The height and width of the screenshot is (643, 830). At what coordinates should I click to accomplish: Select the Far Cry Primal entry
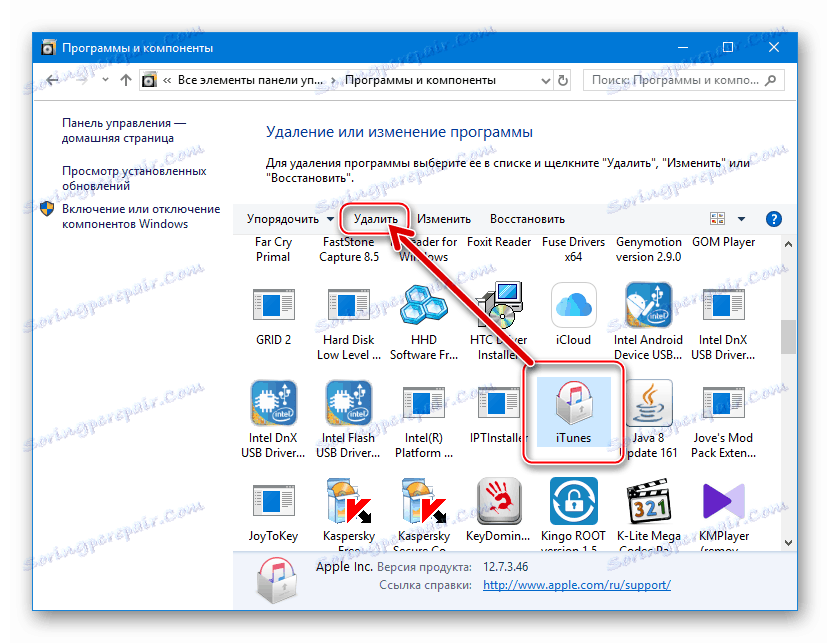point(273,249)
